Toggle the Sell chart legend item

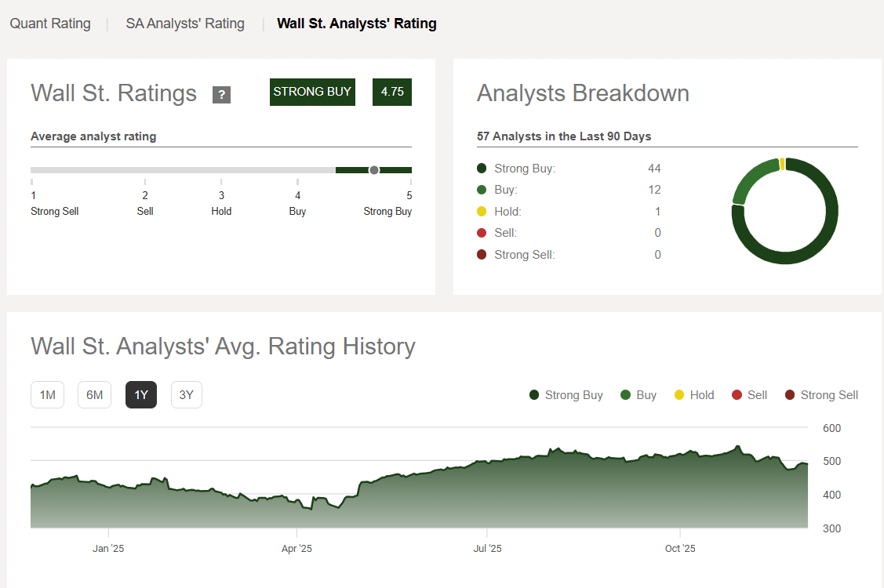click(749, 395)
